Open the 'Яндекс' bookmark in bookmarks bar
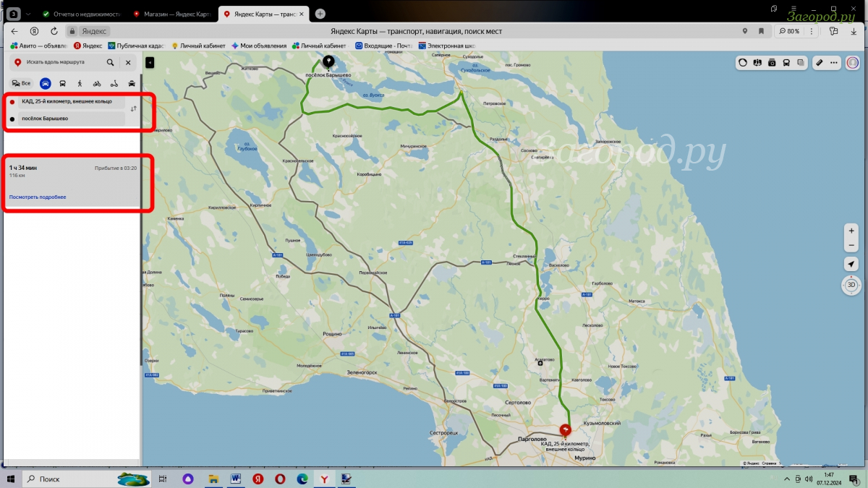868x488 pixels. (x=88, y=46)
